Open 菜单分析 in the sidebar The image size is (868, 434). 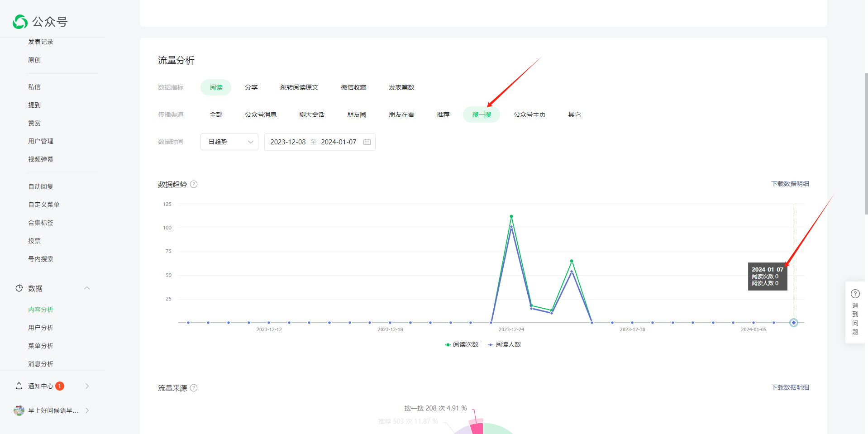click(x=41, y=346)
